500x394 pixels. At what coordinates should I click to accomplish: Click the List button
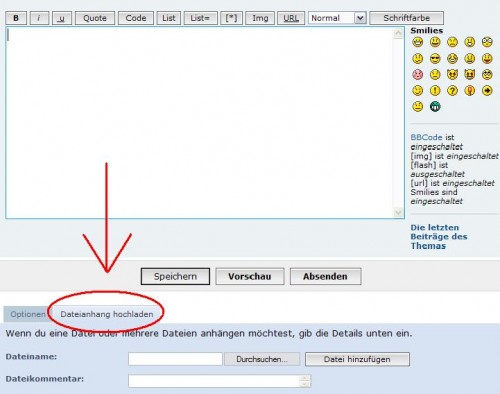point(169,18)
